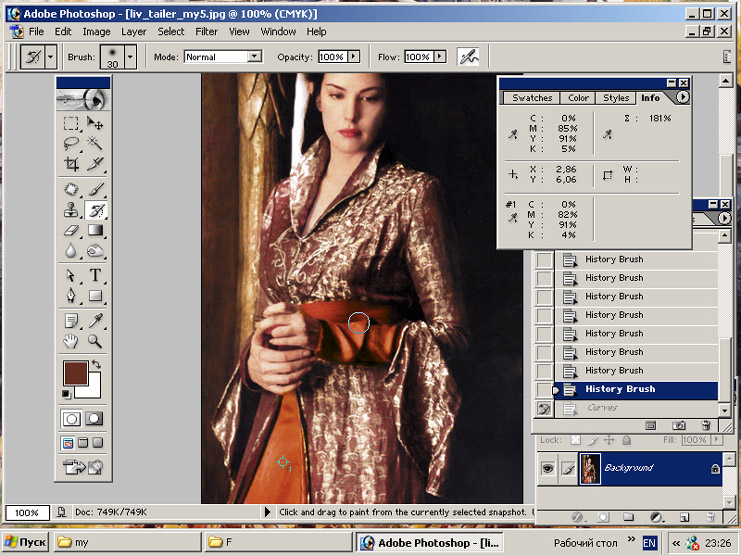
Task: Select the Move tool
Action: click(x=95, y=124)
